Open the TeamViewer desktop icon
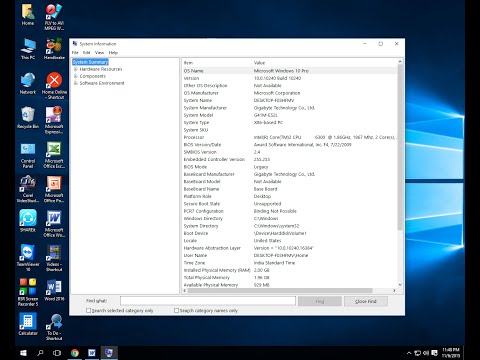Screen dimensions: 480x360 (28, 258)
